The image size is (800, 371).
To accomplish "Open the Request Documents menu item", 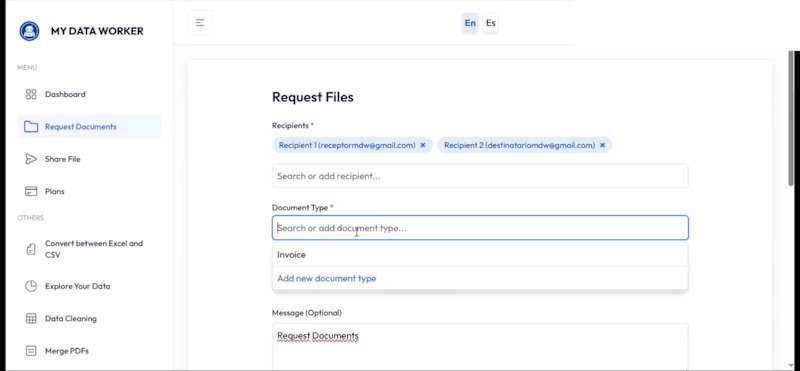I will point(89,127).
